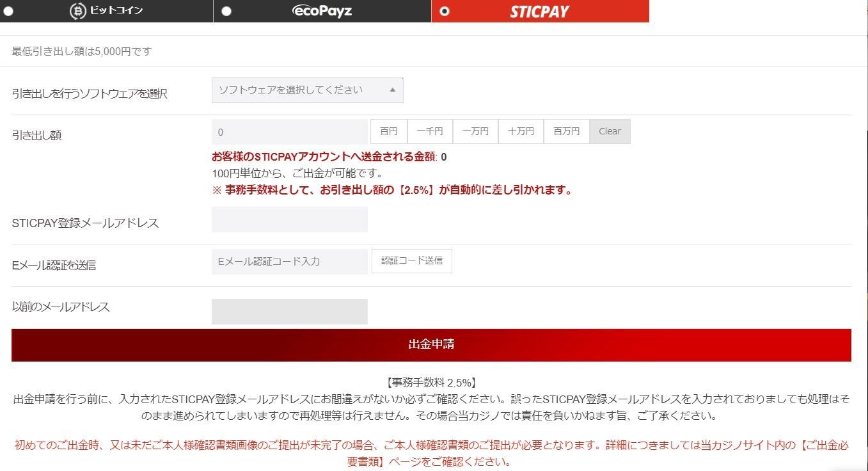
Task: Click the 引き出しを行うソフトウェアを選択 label
Action: click(x=90, y=93)
